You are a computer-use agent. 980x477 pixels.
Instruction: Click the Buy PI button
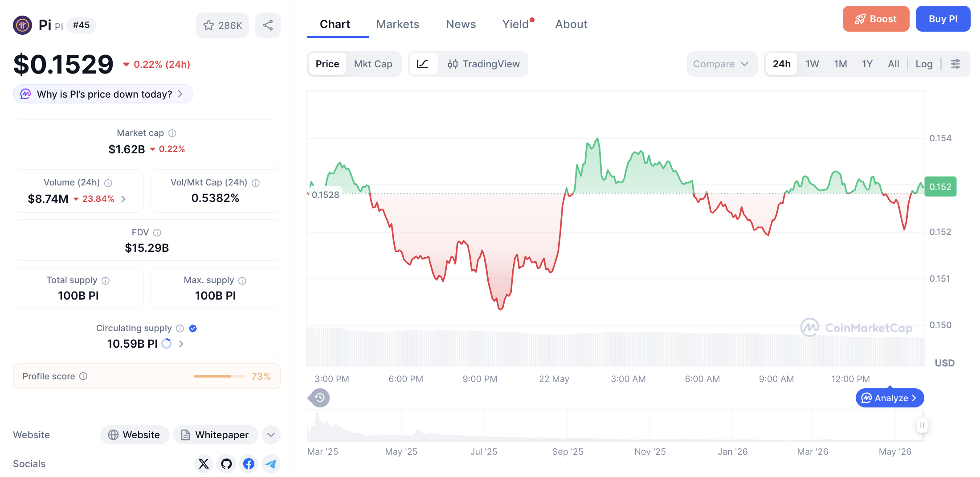(943, 19)
